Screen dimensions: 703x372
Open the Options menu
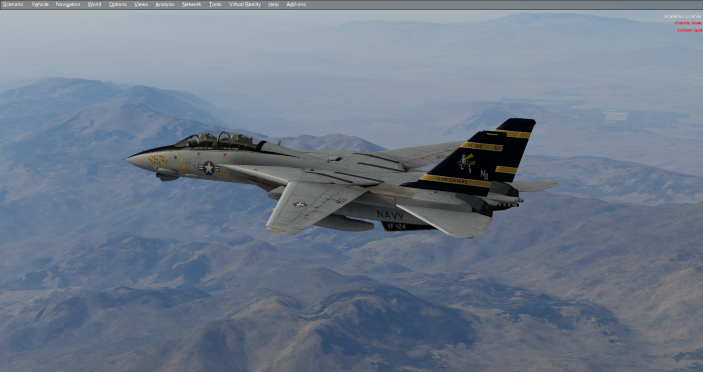(117, 4)
